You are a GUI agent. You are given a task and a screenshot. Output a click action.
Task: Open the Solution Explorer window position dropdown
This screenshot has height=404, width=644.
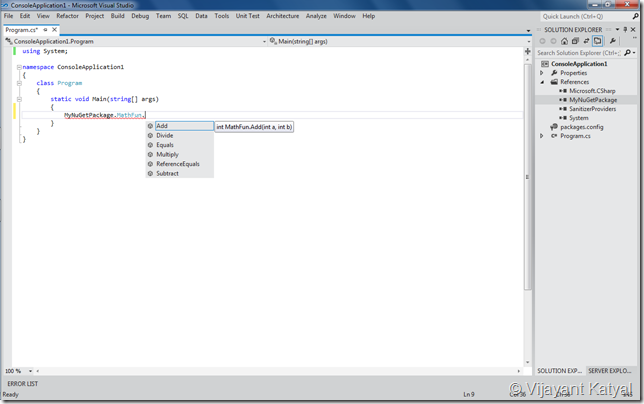[617, 30]
